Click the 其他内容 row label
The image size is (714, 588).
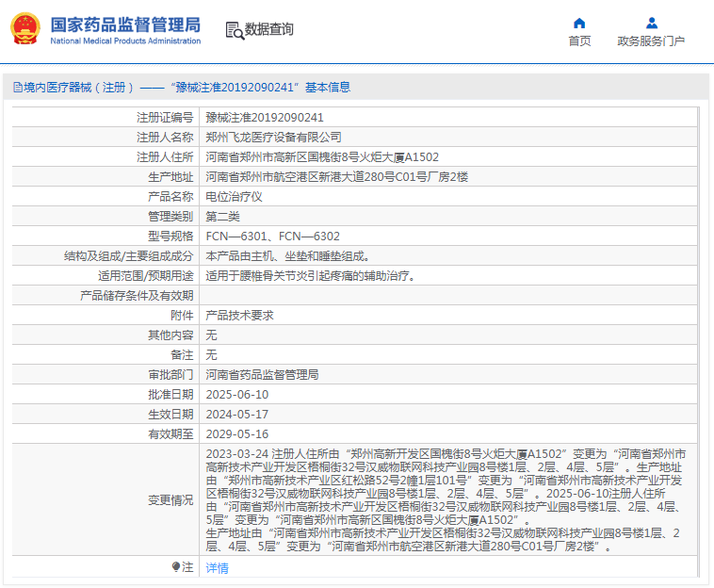coord(170,335)
